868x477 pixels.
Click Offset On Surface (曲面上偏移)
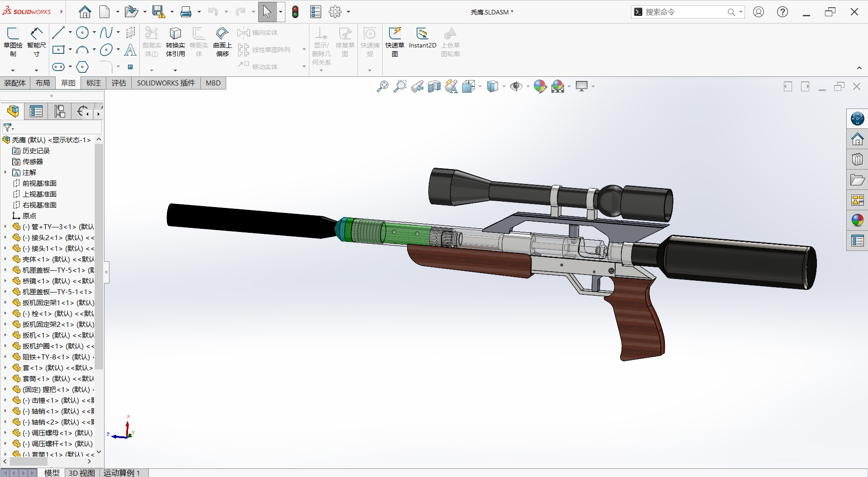click(x=223, y=42)
